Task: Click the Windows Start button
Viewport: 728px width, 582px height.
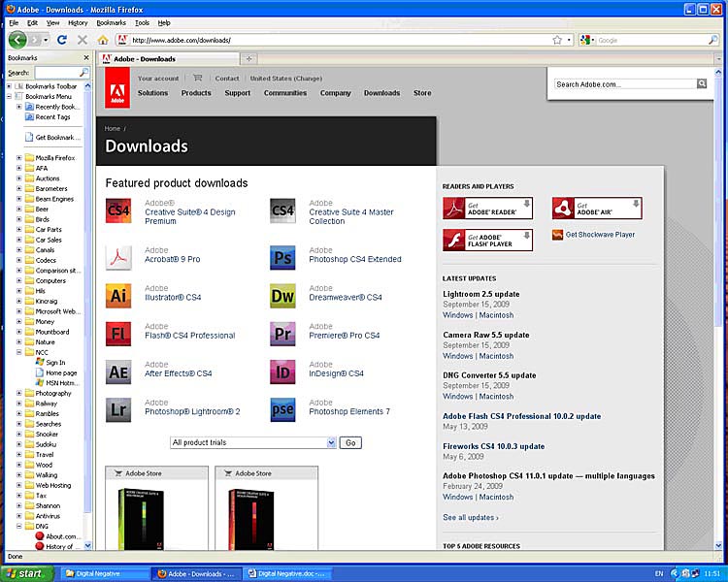Action: tap(26, 573)
